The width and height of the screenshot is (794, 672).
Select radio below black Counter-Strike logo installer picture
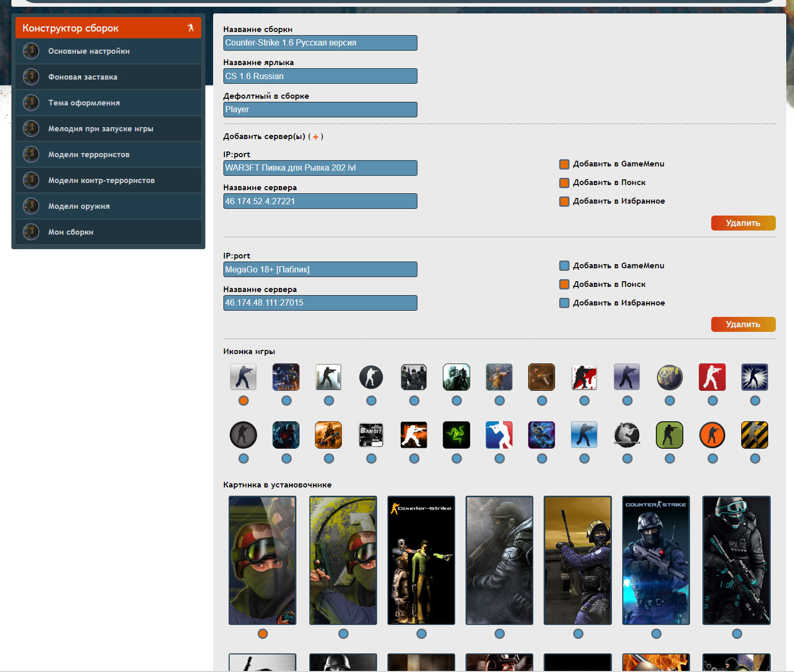pos(422,634)
